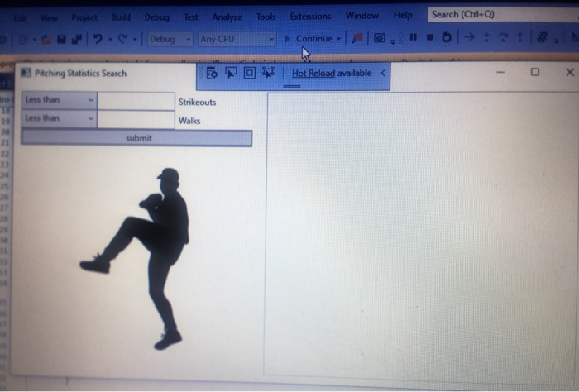This screenshot has width=579, height=392.
Task: Click Pitching Statistics Search window icon
Action: click(x=26, y=72)
